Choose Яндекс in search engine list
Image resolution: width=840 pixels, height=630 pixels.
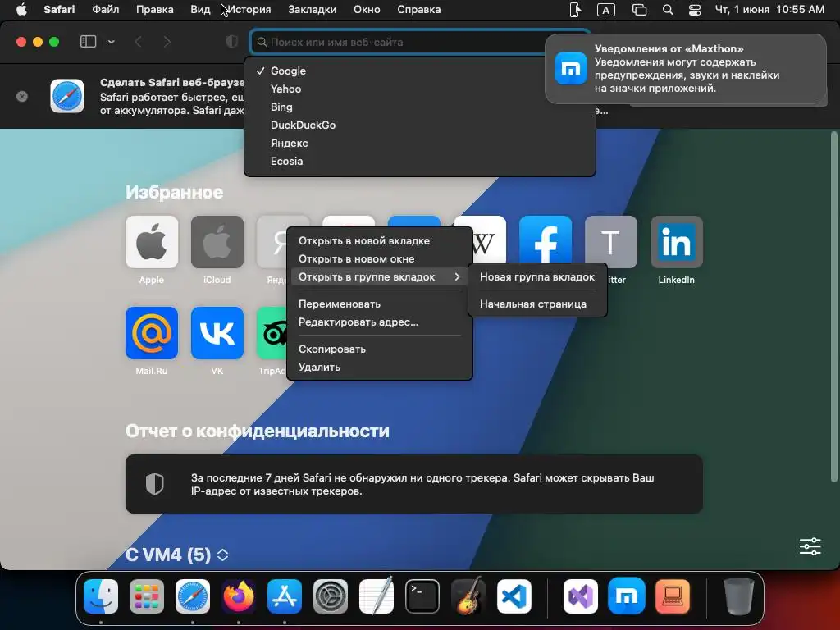419,143
